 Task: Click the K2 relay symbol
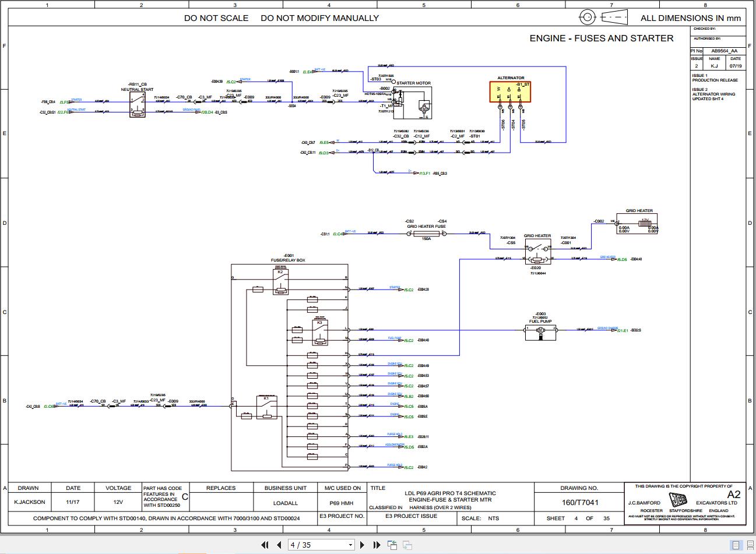click(x=280, y=281)
